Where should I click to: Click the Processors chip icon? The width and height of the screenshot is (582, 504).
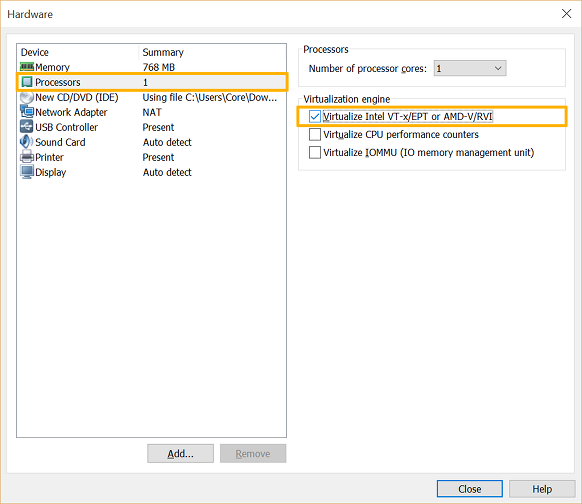pos(27,82)
